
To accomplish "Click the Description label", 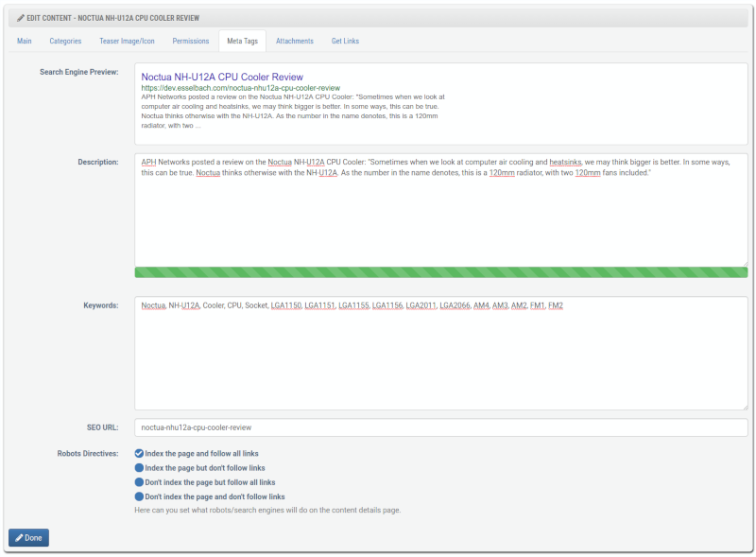I will coord(98,162).
